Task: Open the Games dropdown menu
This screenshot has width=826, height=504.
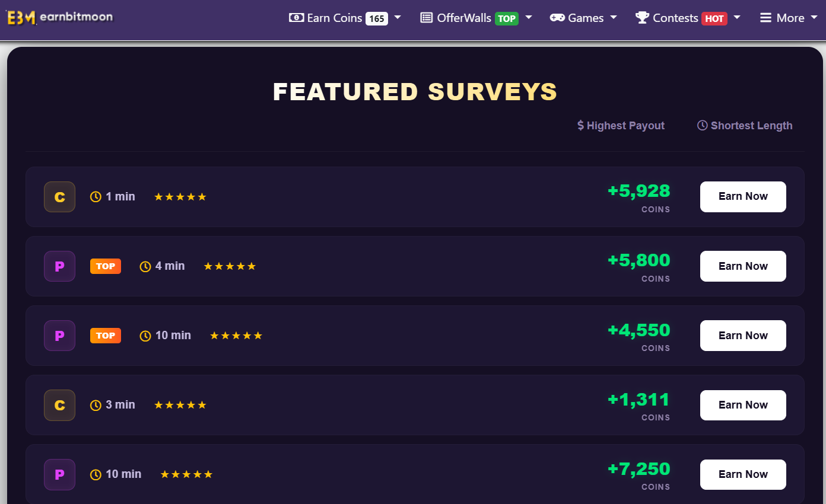Action: point(583,18)
